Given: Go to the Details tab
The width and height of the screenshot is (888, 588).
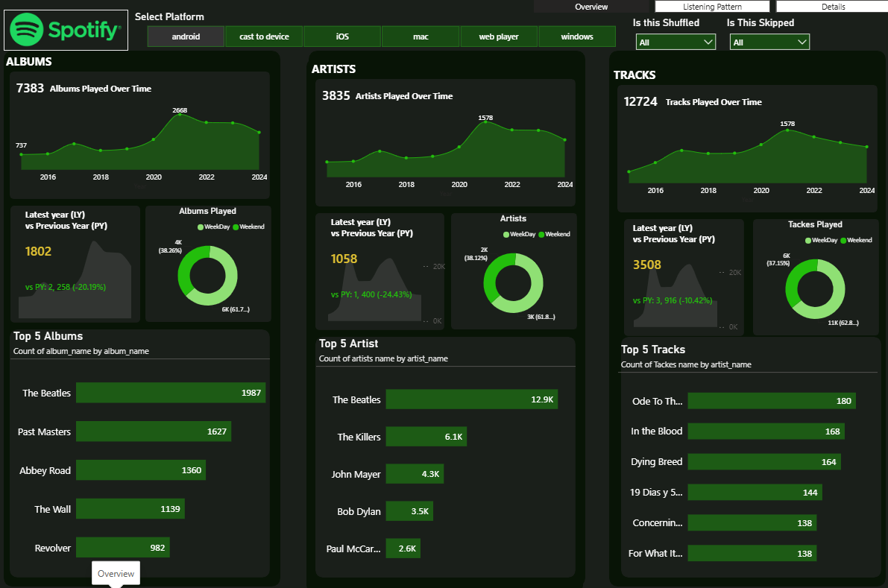Looking at the screenshot, I should click(833, 7).
